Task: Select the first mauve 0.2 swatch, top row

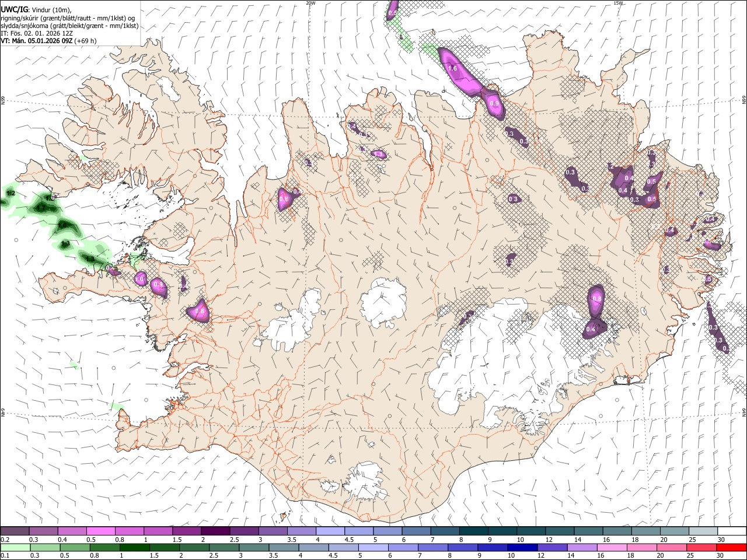Action: pyautogui.click(x=15, y=531)
